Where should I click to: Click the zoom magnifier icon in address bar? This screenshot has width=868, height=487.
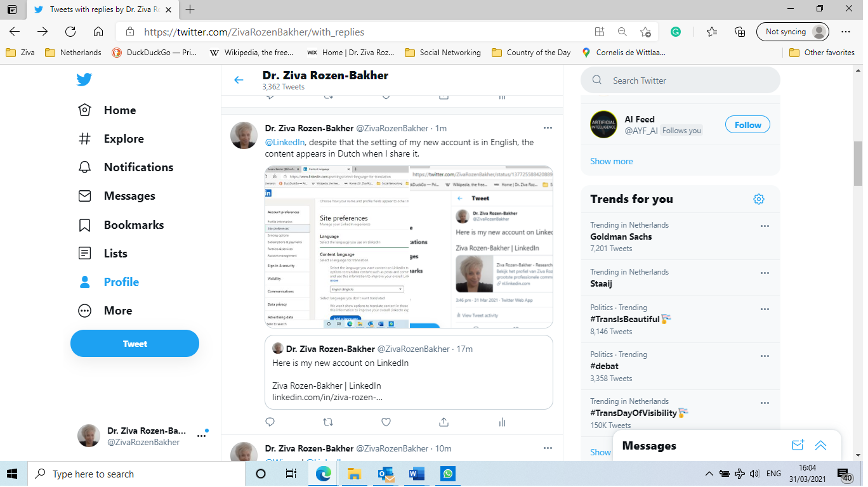[x=622, y=32]
